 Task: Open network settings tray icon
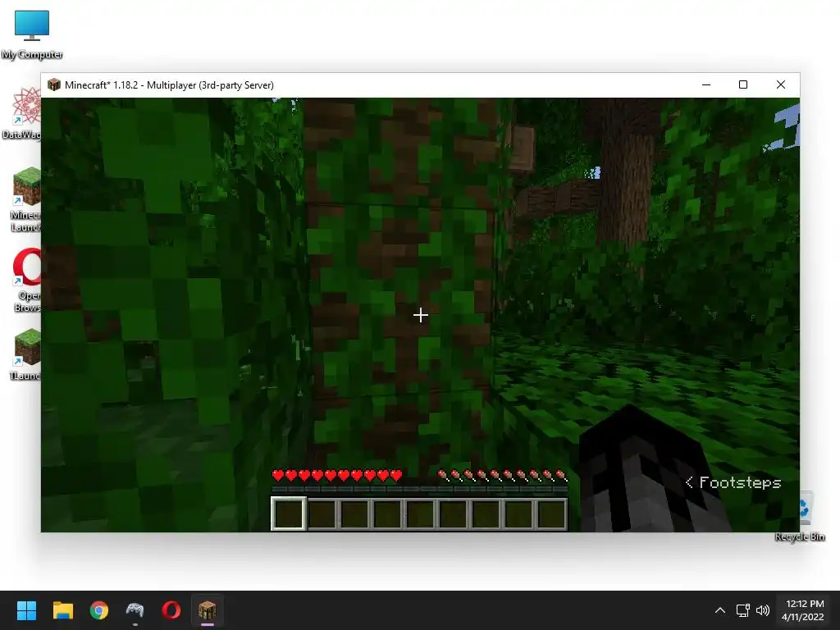pos(742,610)
